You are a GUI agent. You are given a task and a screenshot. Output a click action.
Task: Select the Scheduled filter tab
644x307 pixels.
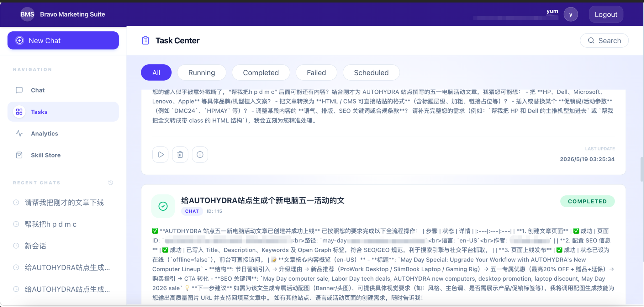pyautogui.click(x=371, y=72)
